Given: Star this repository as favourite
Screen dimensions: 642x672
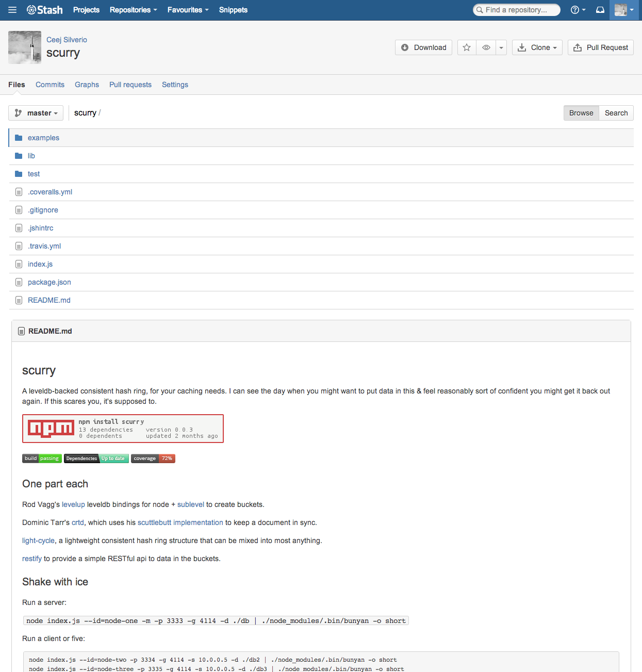Looking at the screenshot, I should [467, 47].
